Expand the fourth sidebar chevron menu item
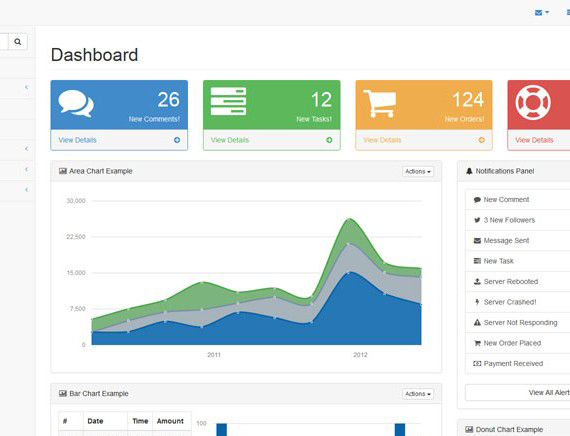This screenshot has height=436, width=570. click(27, 190)
